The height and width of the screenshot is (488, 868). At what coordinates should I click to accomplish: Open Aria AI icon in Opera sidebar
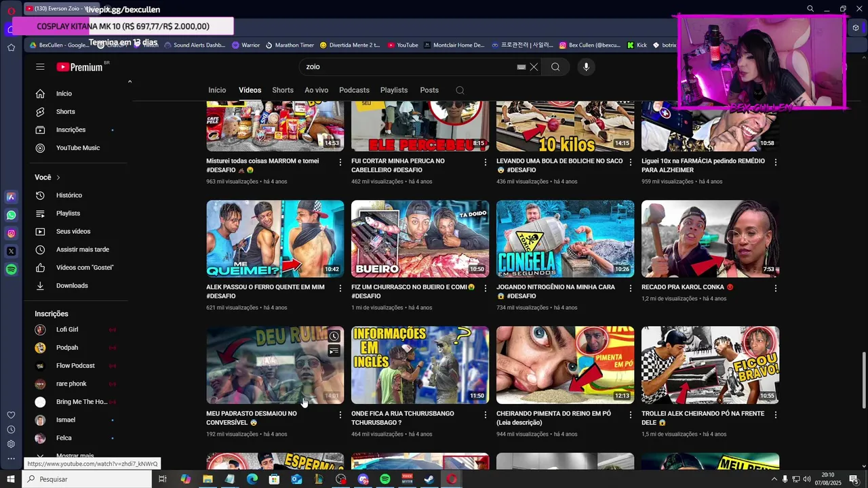pos(11,197)
